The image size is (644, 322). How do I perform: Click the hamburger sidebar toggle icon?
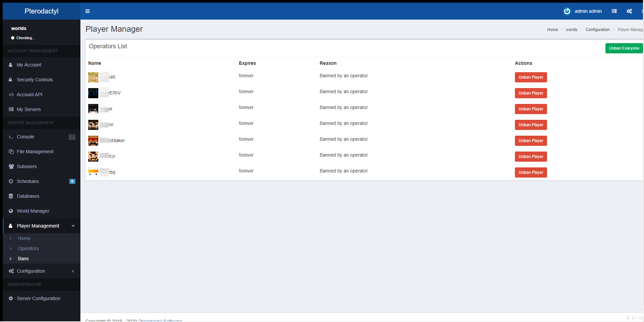[88, 11]
